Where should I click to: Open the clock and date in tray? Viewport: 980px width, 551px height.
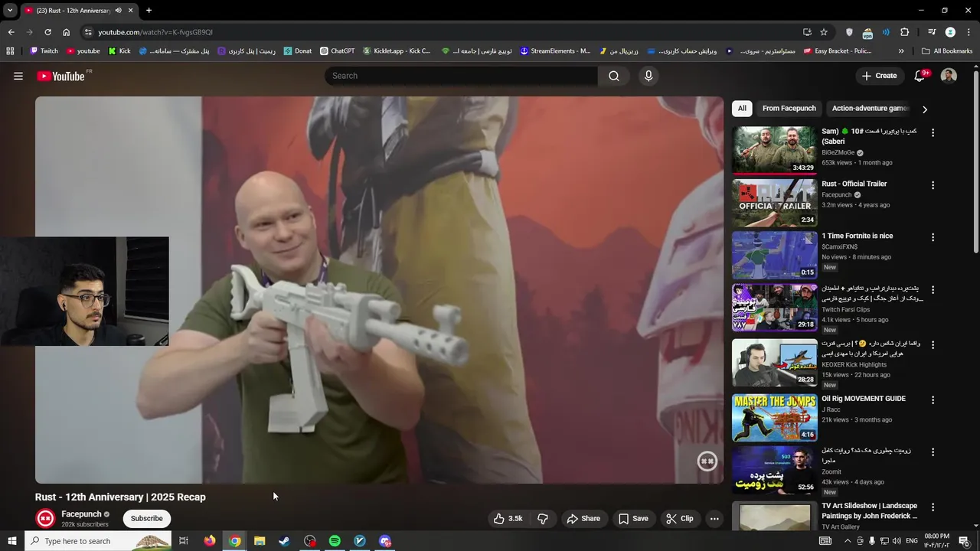click(937, 541)
